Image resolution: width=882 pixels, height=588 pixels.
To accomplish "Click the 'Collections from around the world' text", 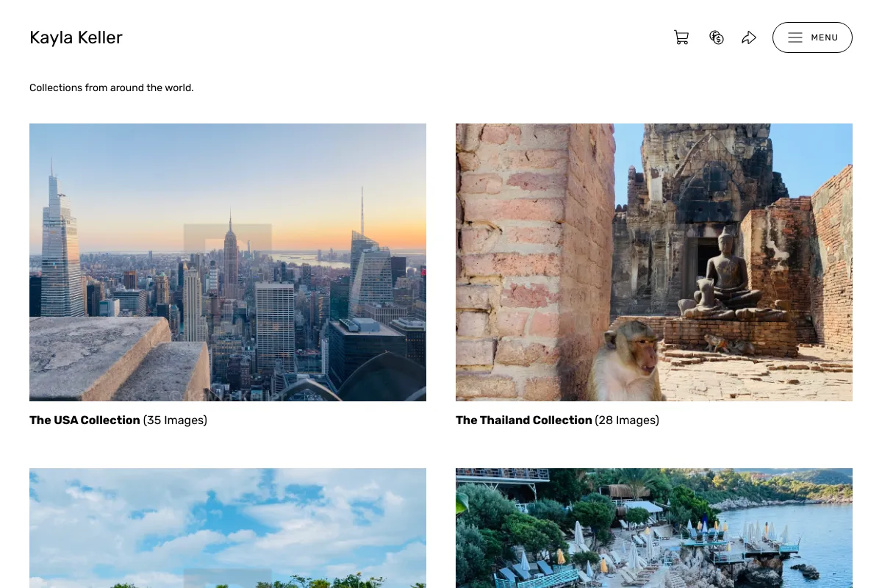I will [x=112, y=87].
